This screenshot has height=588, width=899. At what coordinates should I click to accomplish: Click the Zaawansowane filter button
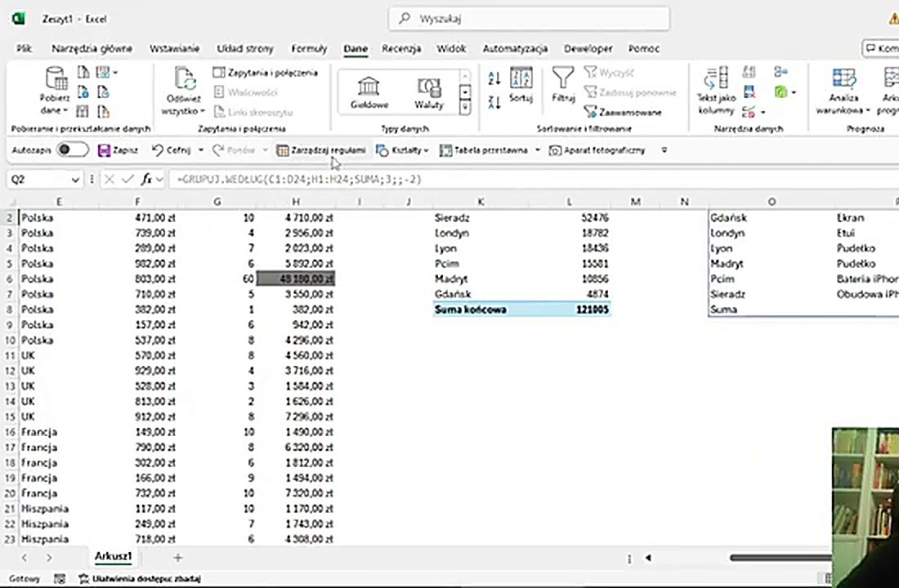coord(624,112)
